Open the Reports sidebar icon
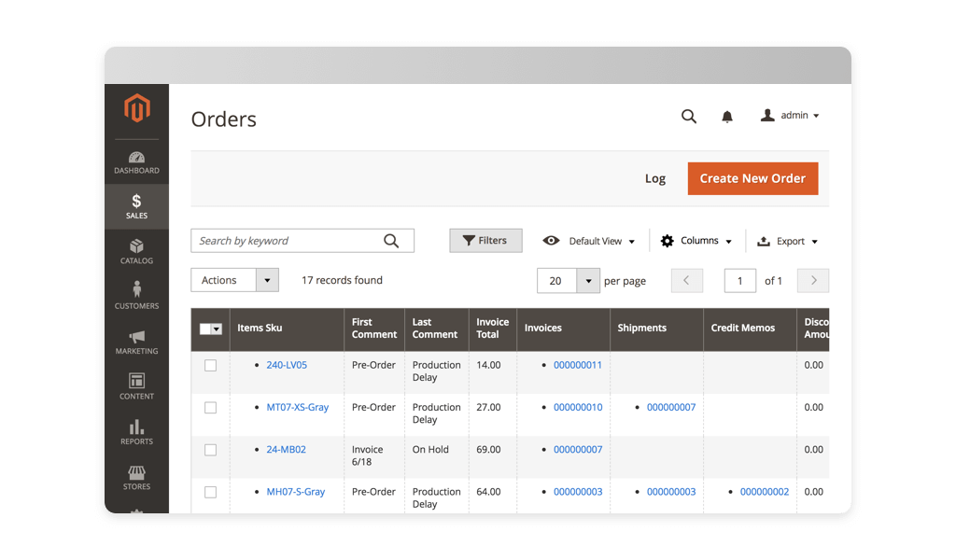Screen dimensions: 956x560 click(x=136, y=432)
